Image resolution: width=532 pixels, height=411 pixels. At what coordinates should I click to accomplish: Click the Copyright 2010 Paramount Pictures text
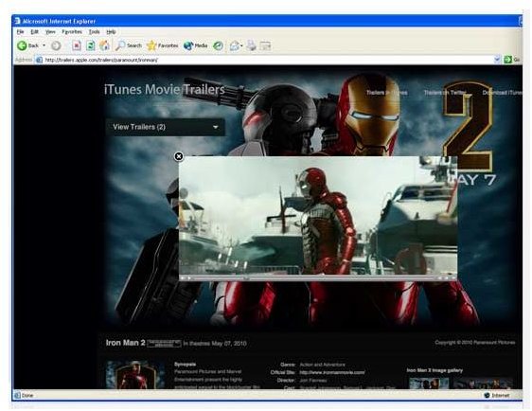tap(475, 342)
